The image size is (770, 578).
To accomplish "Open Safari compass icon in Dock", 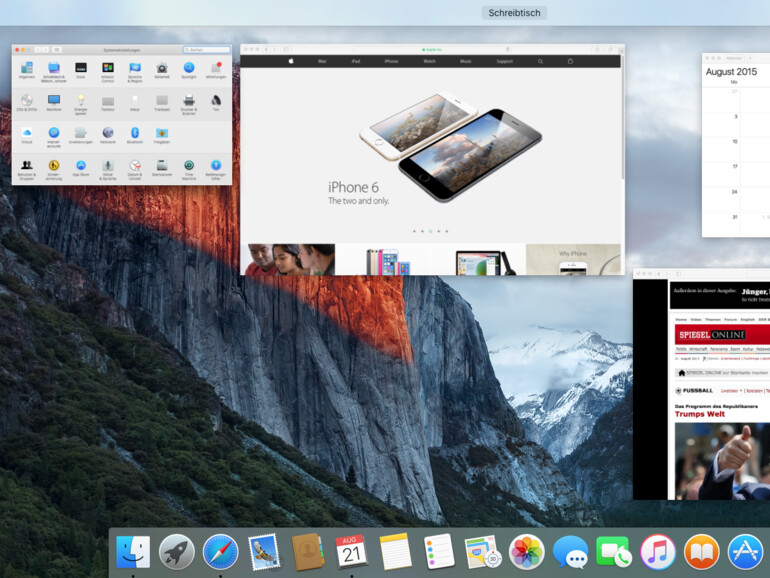I will (x=220, y=552).
